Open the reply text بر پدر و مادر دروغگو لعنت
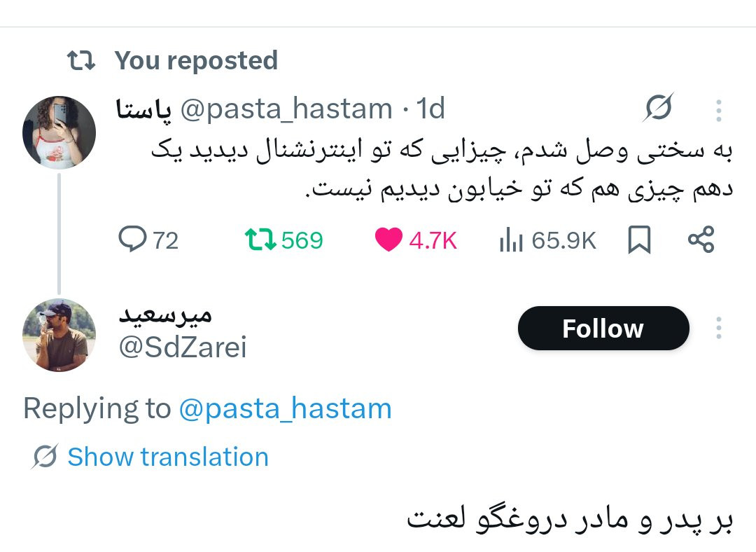The image size is (756, 552). coord(569,520)
